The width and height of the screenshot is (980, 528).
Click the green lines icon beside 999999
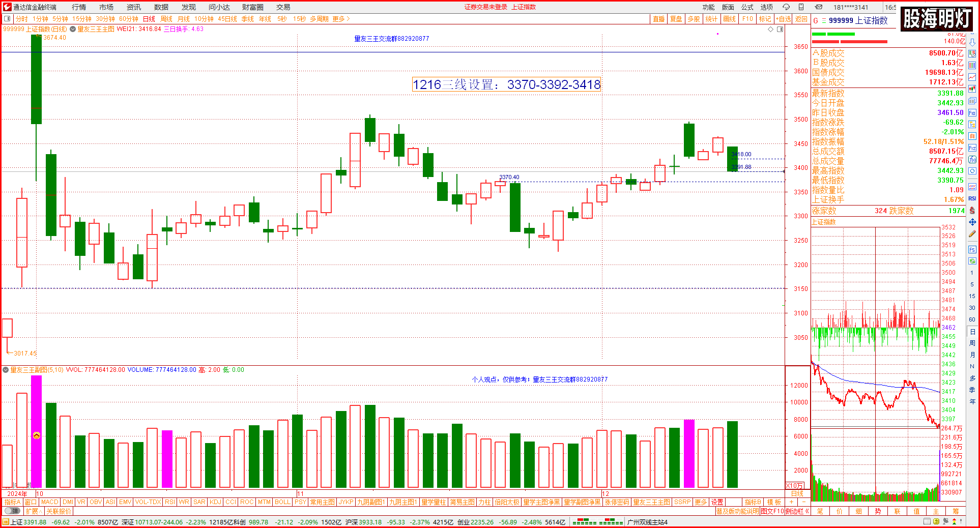point(824,21)
